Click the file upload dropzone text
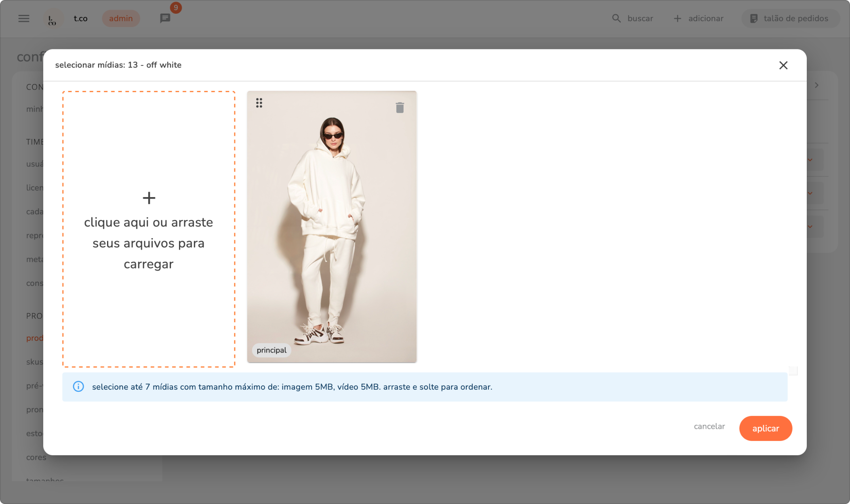850x504 pixels. pyautogui.click(x=149, y=243)
